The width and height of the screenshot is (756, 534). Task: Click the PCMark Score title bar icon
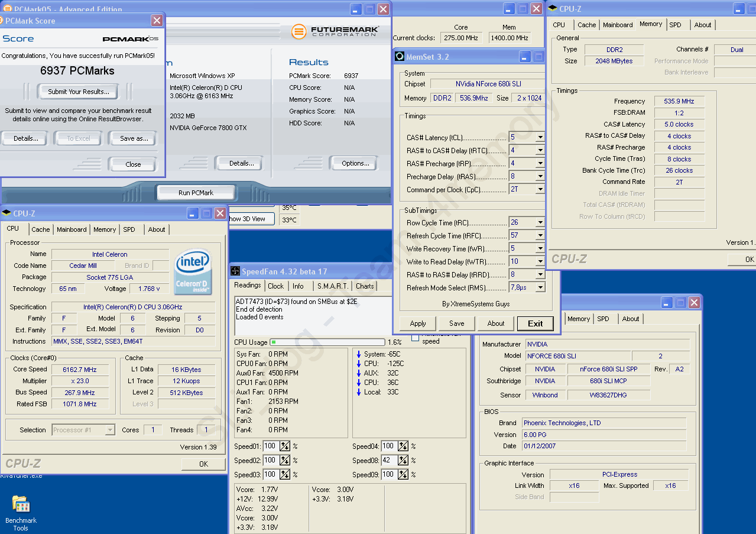2,21
